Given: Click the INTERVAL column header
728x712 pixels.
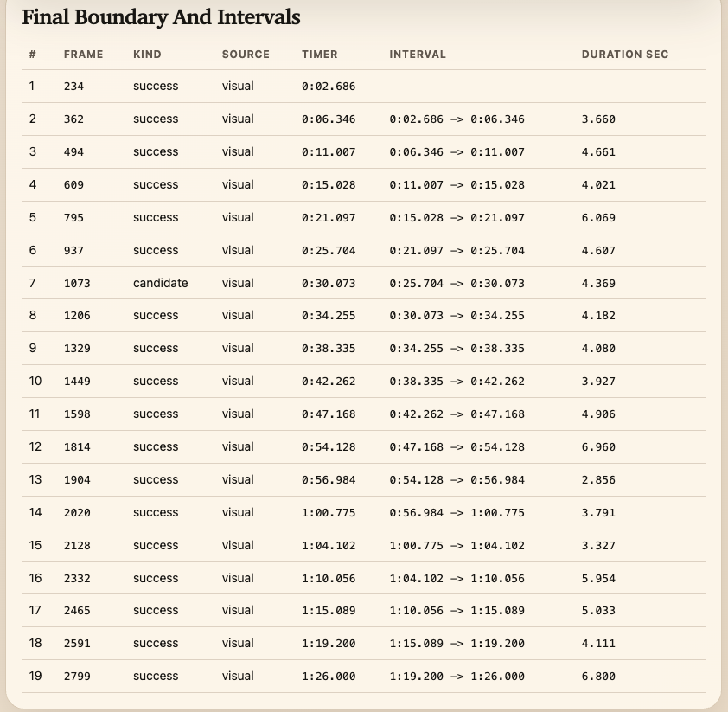Looking at the screenshot, I should coord(418,55).
